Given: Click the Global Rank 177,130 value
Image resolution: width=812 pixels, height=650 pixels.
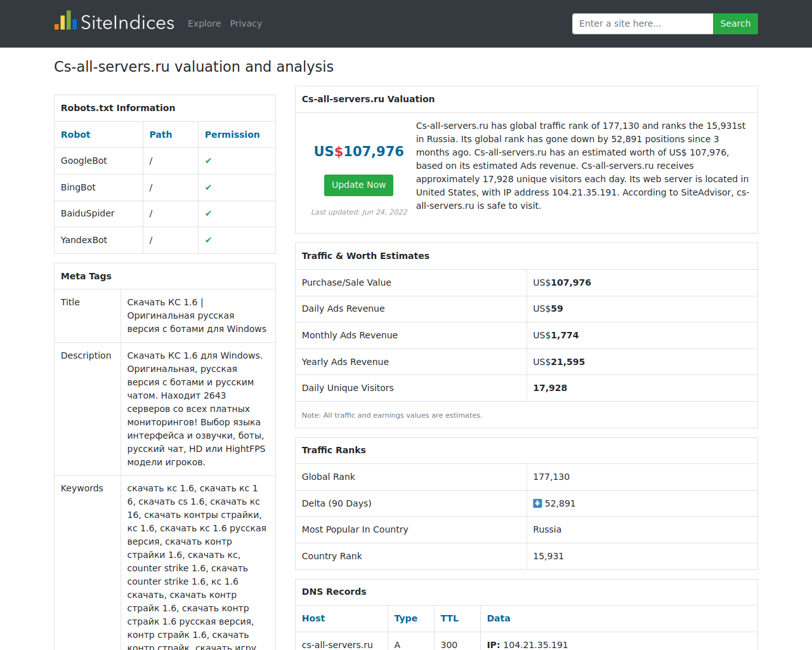Looking at the screenshot, I should coord(551,477).
